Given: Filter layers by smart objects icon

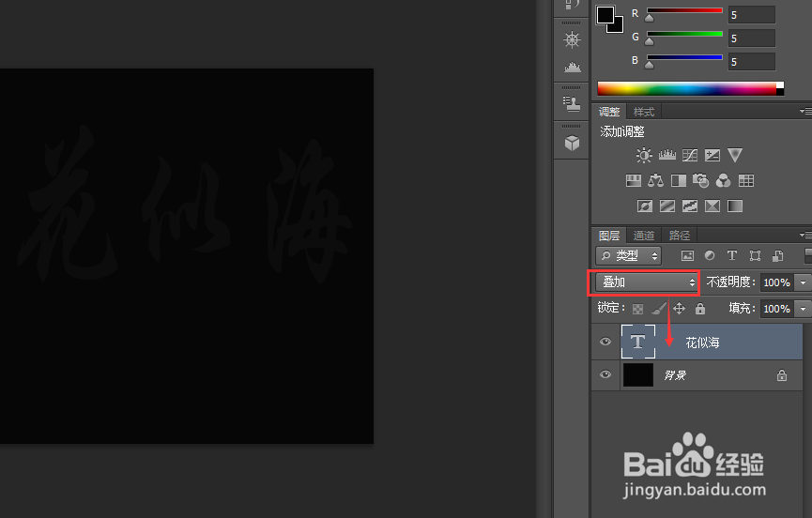Looking at the screenshot, I should point(777,255).
